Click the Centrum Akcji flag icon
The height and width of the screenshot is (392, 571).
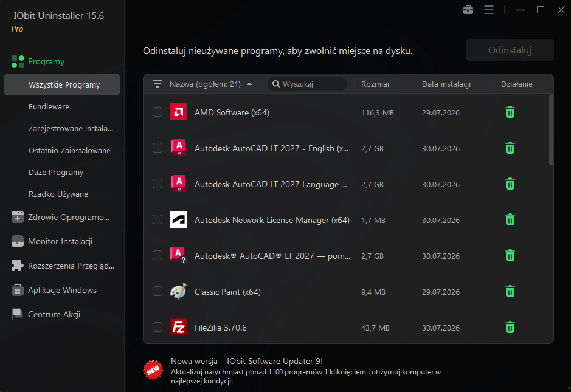coord(18,314)
